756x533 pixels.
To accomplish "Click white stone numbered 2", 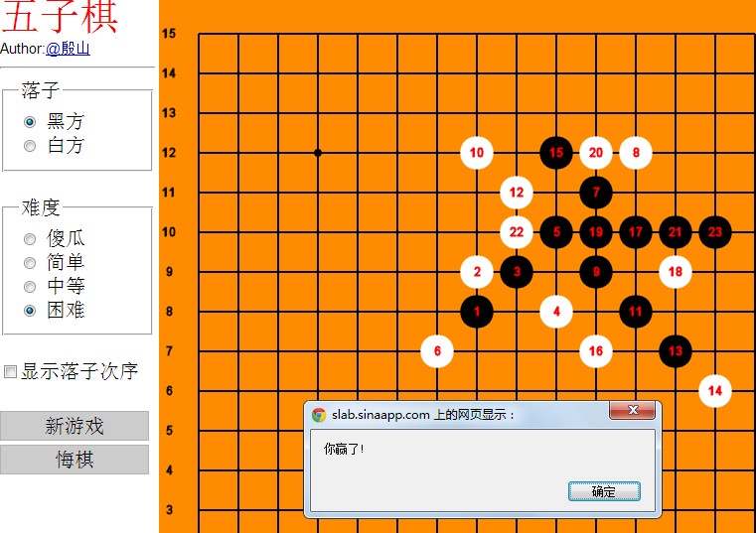I will 477,272.
